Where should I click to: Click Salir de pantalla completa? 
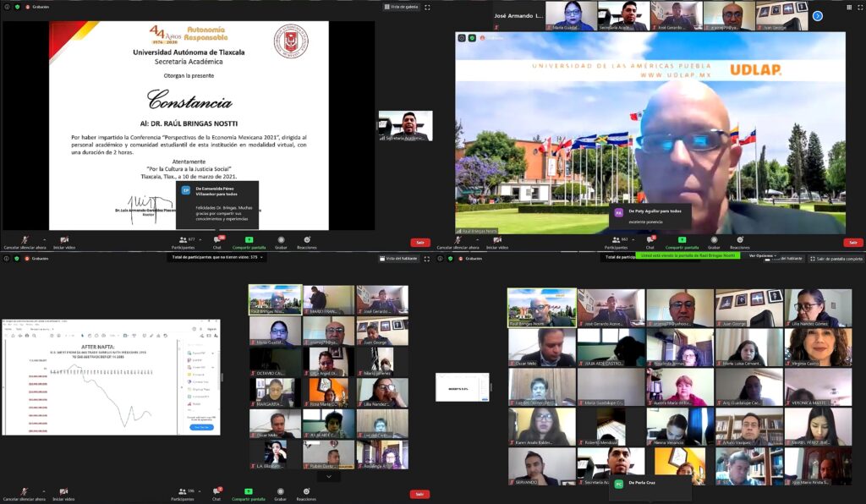click(x=836, y=258)
